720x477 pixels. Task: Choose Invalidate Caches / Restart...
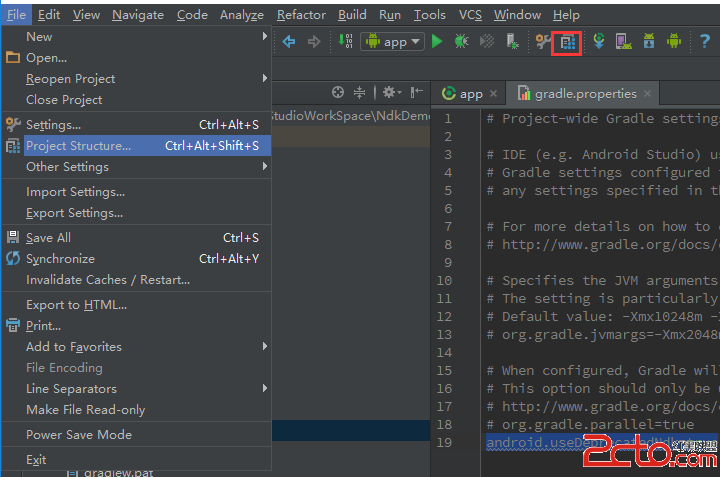tap(108, 279)
